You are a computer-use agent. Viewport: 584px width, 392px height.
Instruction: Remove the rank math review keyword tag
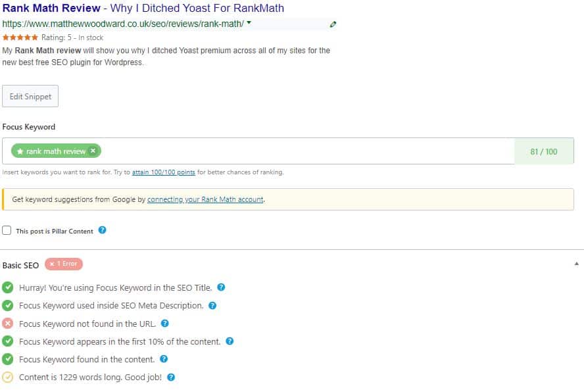point(93,151)
